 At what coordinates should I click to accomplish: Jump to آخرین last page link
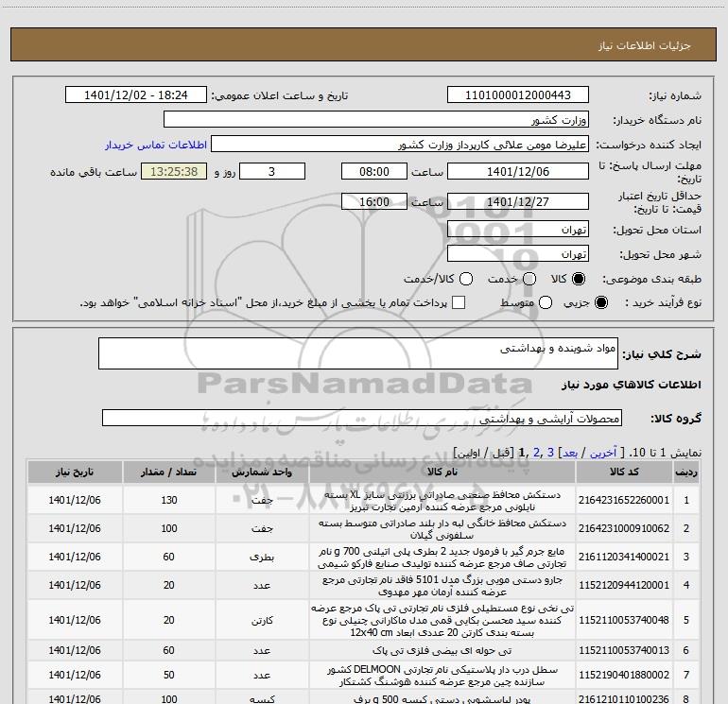point(602,453)
